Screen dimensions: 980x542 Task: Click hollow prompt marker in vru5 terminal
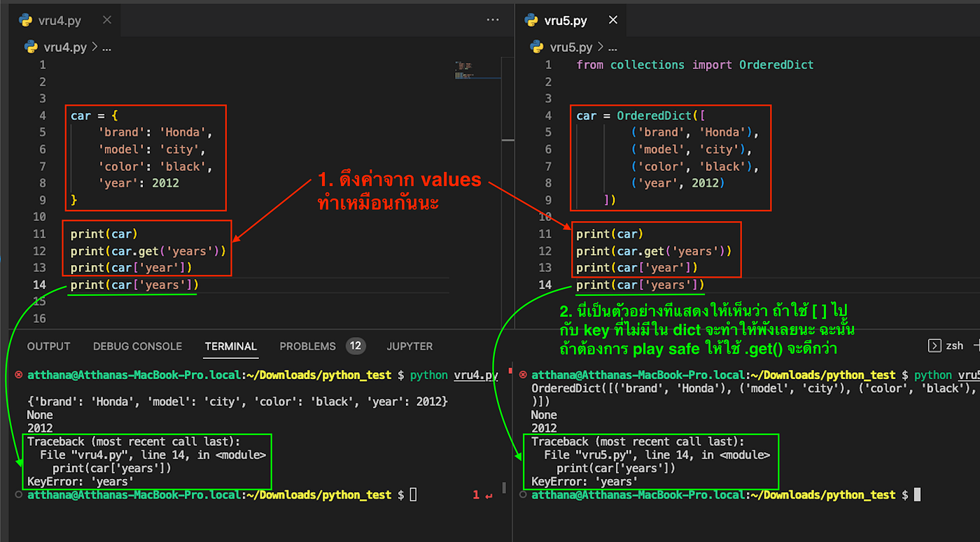(x=523, y=494)
